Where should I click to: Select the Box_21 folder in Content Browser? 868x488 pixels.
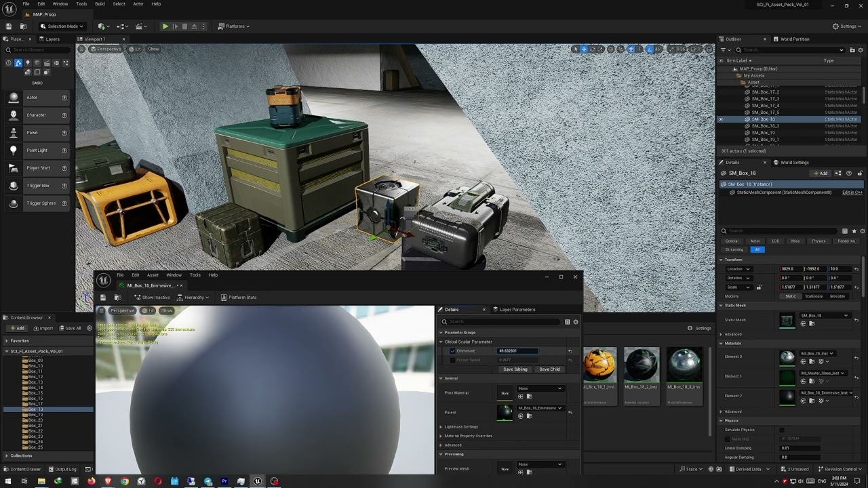click(36, 426)
